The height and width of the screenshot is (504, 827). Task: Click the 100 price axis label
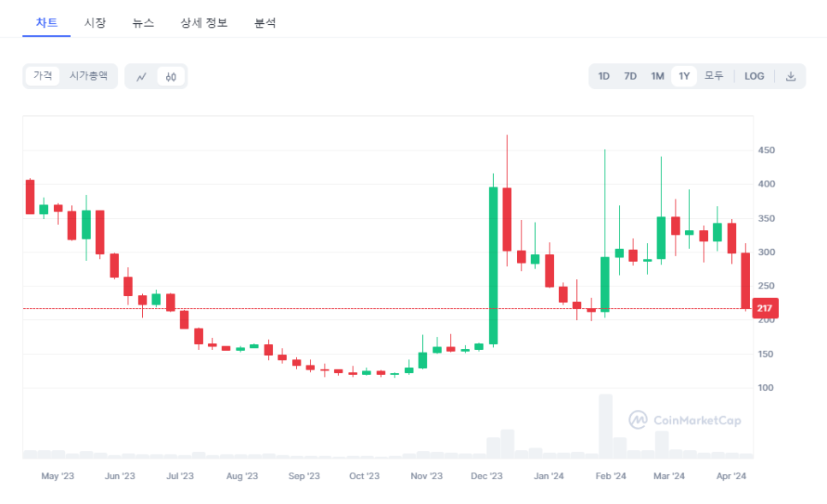pos(766,388)
